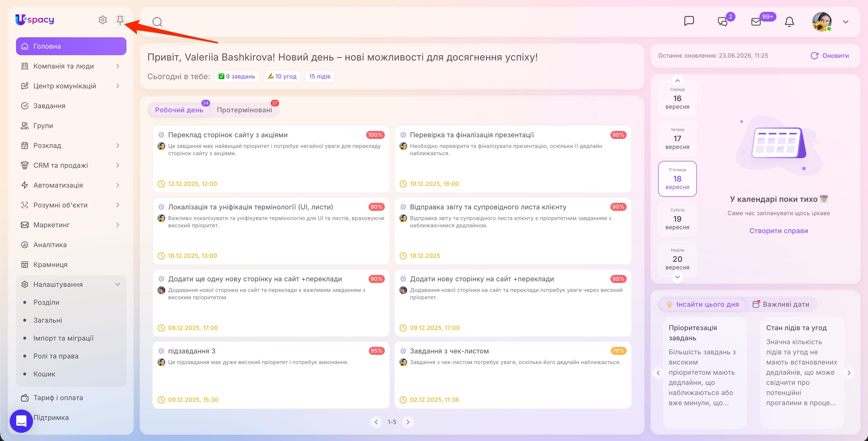
Task: Open sidebar settings gear icon next to logo
Action: point(103,20)
